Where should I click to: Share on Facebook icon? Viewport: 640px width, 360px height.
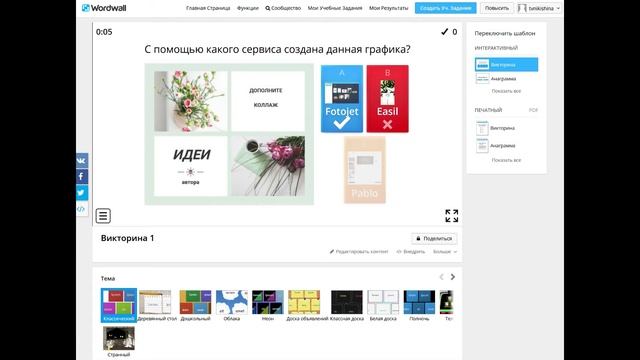coord(82,176)
